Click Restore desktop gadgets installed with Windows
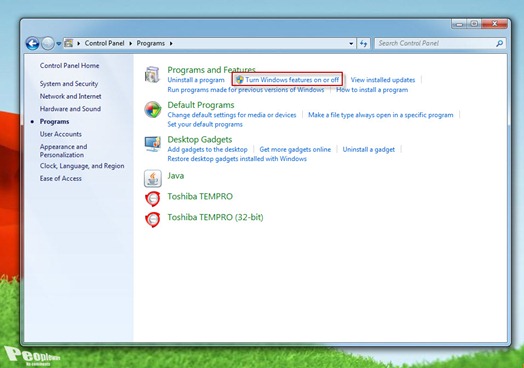524x368 pixels. (237, 159)
